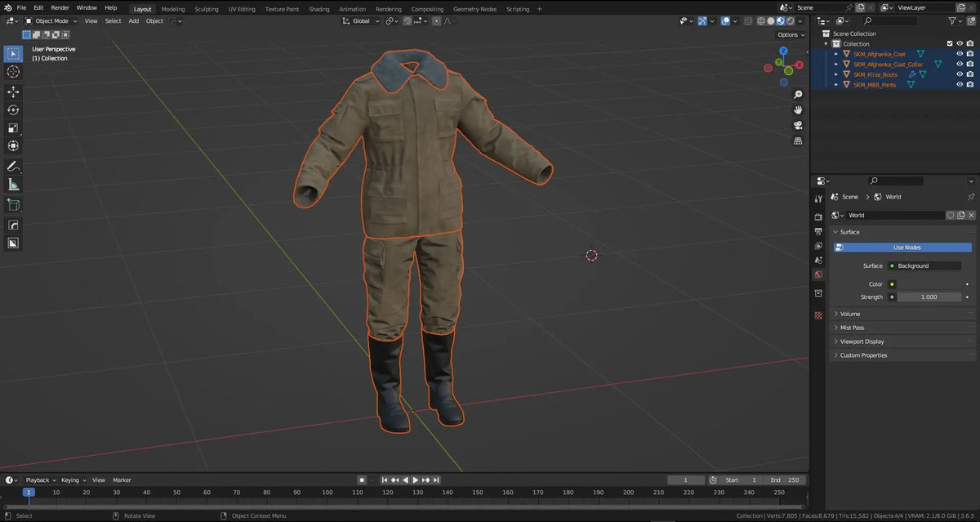This screenshot has height=522, width=980.
Task: Click the Use Nodes button
Action: 902,248
